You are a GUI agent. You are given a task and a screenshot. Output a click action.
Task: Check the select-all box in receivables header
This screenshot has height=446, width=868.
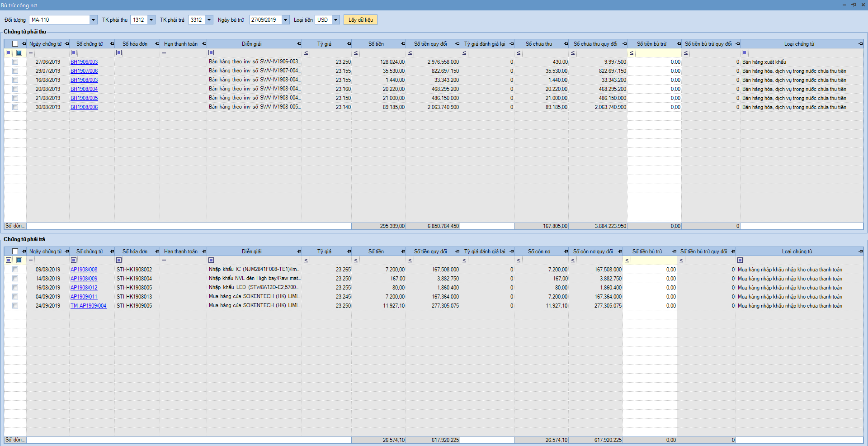pyautogui.click(x=15, y=44)
